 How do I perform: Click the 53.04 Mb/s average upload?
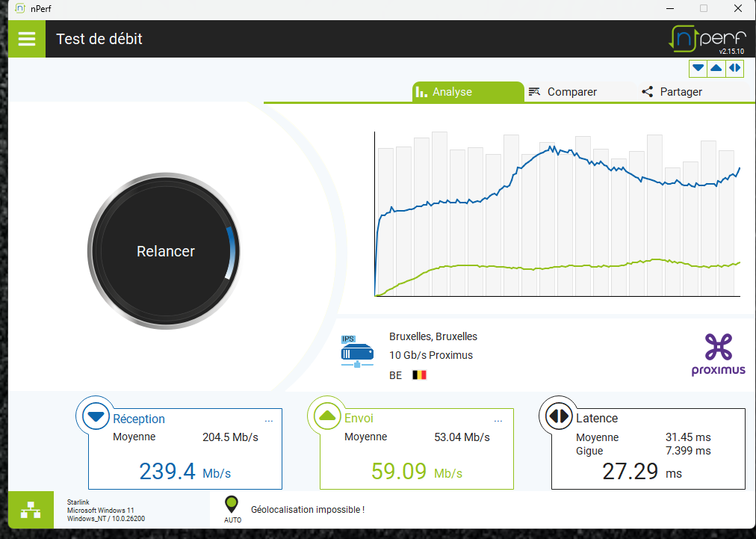tap(462, 437)
